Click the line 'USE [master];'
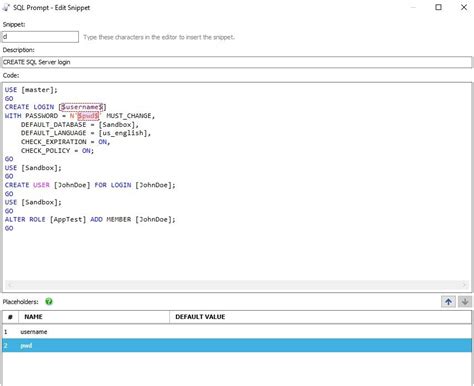Image resolution: width=474 pixels, height=386 pixels. [x=31, y=90]
